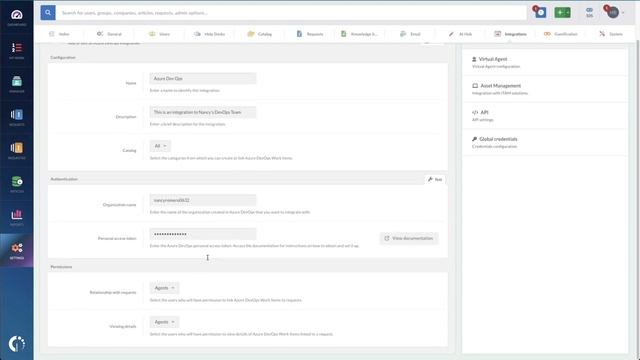Switch to the Requests tab

(x=310, y=34)
